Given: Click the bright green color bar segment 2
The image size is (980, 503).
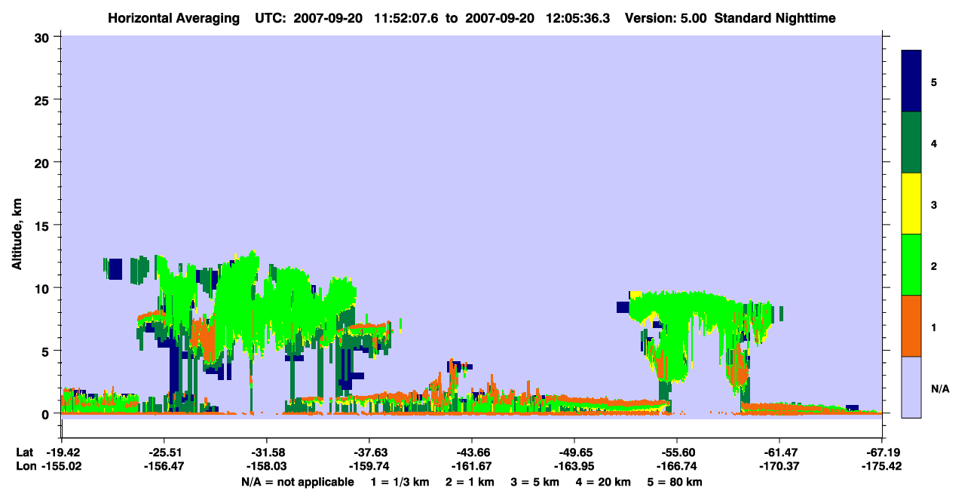Looking at the screenshot, I should point(911,265).
